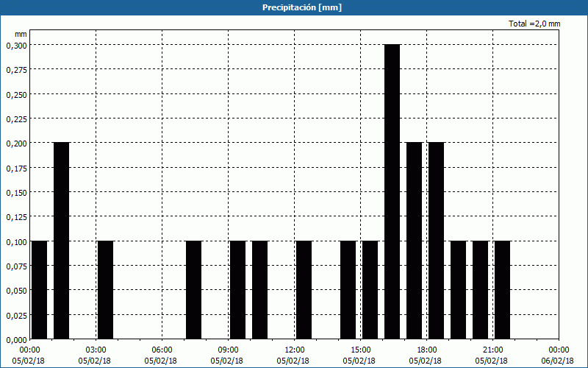Click the last bar starting at 21:00
Screen dimensions: 588x368
pyautogui.click(x=503, y=290)
